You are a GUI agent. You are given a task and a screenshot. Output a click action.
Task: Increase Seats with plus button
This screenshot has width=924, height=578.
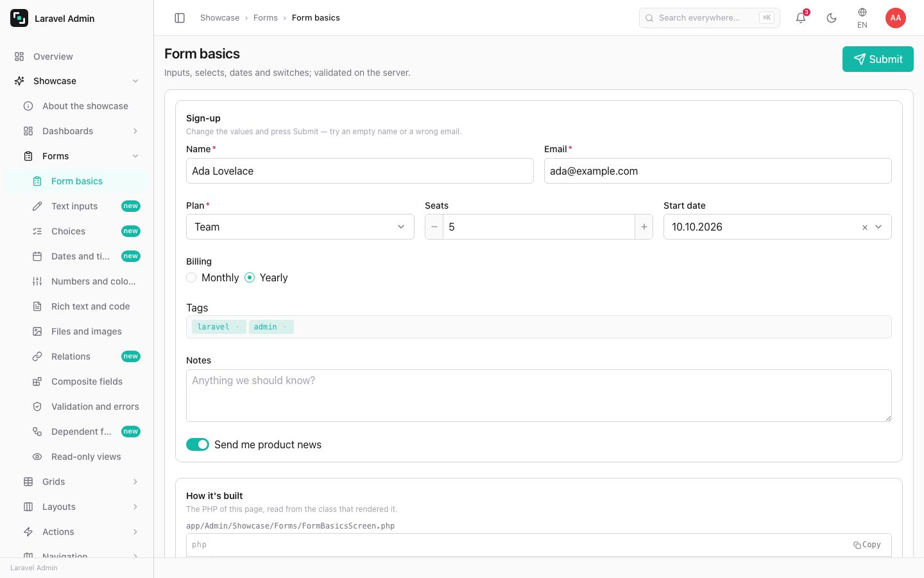point(644,227)
